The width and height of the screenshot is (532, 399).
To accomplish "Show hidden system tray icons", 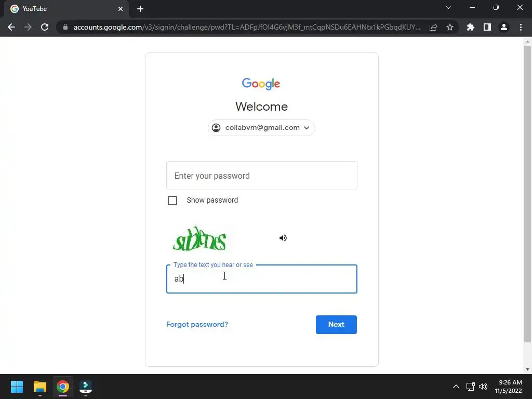I will coord(456,387).
